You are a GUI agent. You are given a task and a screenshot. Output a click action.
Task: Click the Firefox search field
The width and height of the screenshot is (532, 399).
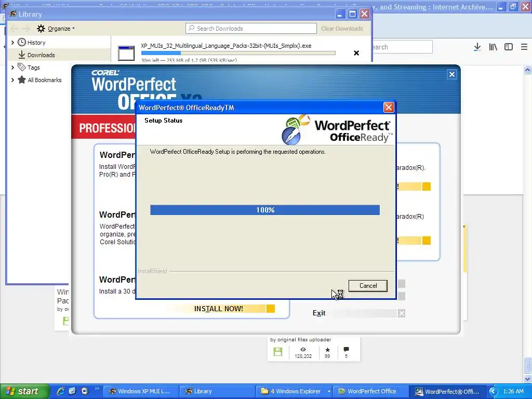pyautogui.click(x=402, y=47)
